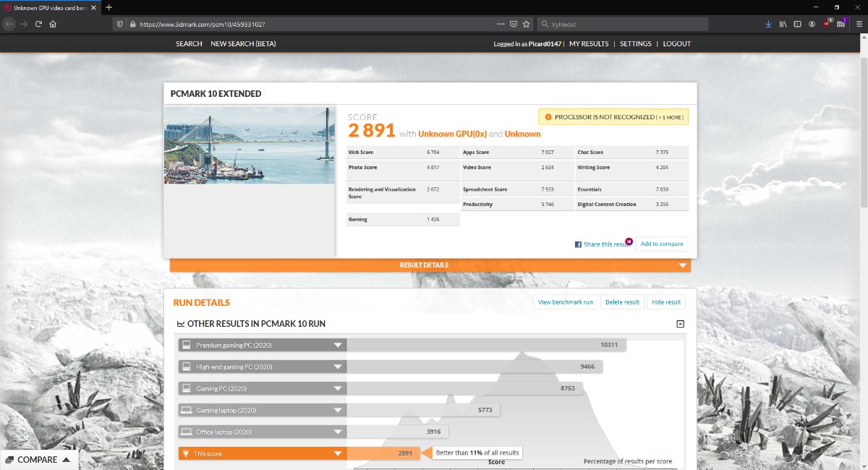Screen dimensions: 868x470
Task: Open My Results in the top navigation
Action: [x=589, y=44]
